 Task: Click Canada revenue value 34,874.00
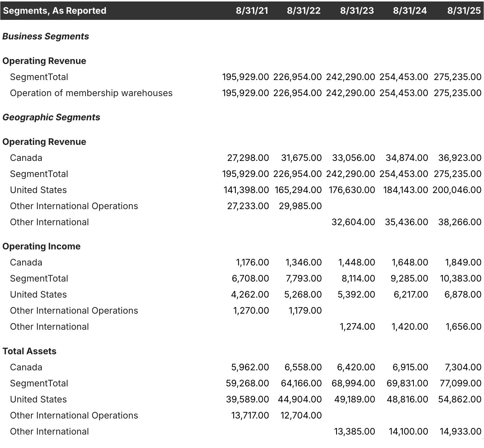pos(407,158)
